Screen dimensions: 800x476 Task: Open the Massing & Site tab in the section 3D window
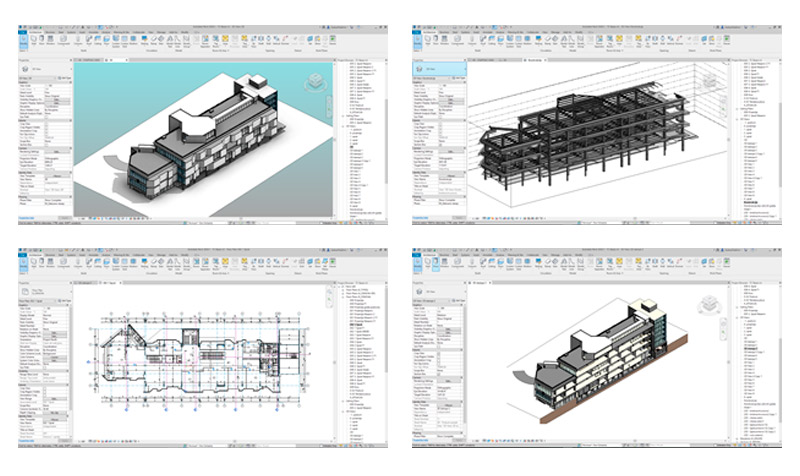coord(516,256)
